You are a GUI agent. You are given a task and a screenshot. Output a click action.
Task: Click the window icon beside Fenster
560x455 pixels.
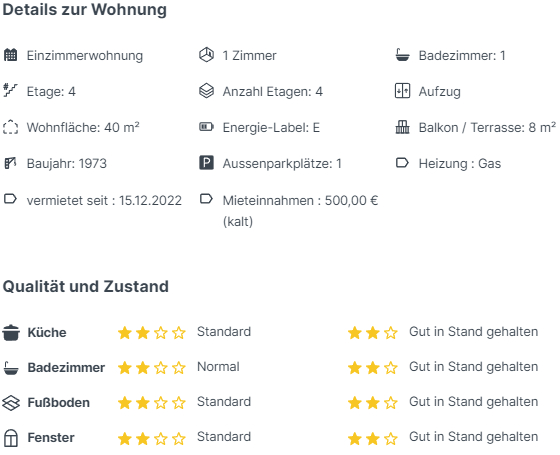click(11, 438)
